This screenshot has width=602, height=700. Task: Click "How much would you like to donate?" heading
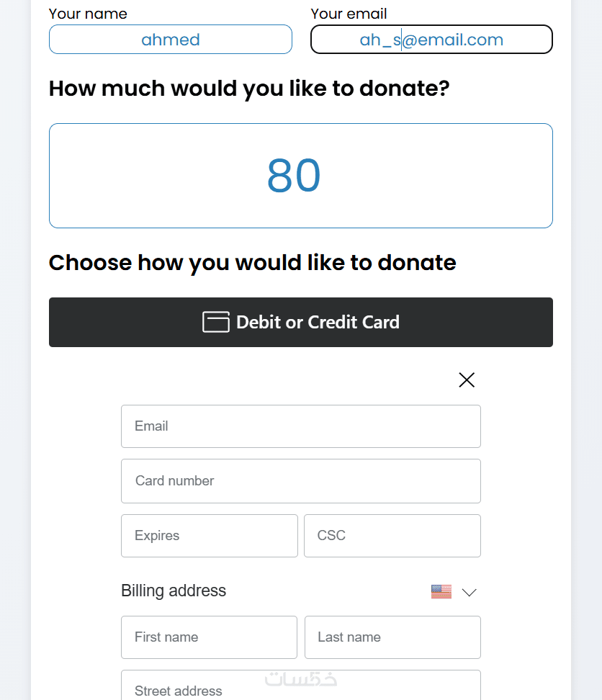(x=249, y=89)
